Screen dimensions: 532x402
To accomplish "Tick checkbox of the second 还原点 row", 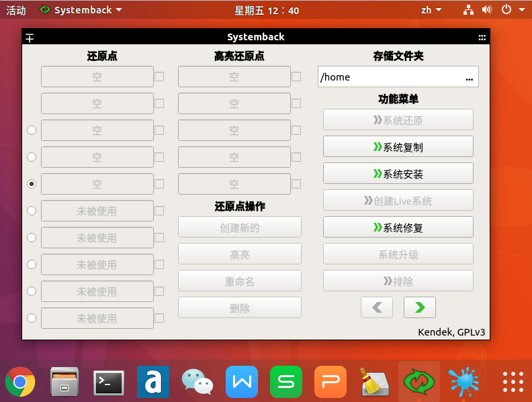I will (x=159, y=103).
